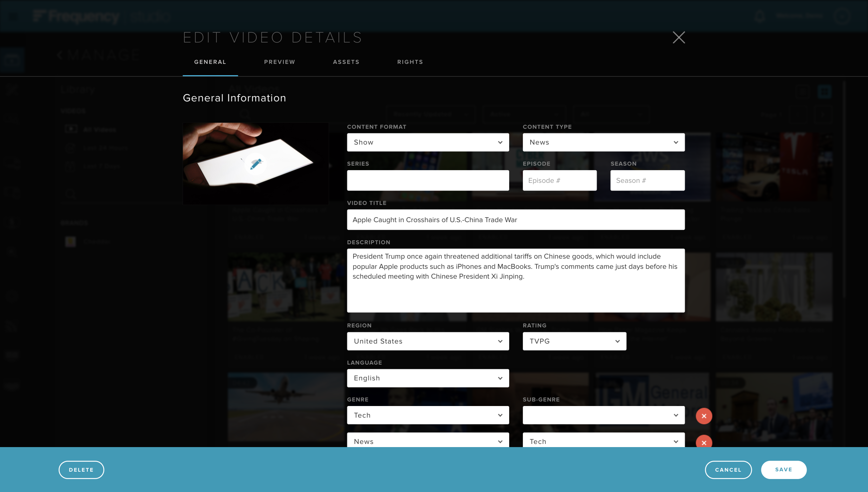
Task: Open the Rights tab
Action: (x=410, y=62)
